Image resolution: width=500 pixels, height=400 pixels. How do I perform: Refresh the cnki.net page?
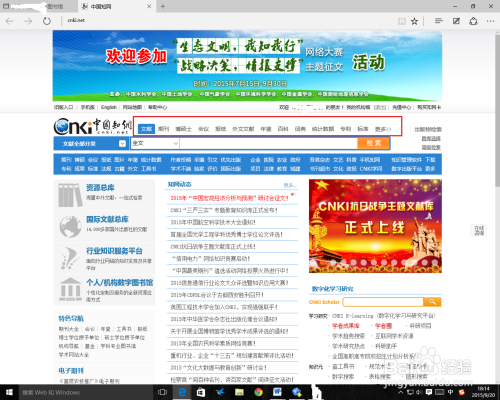[47, 21]
